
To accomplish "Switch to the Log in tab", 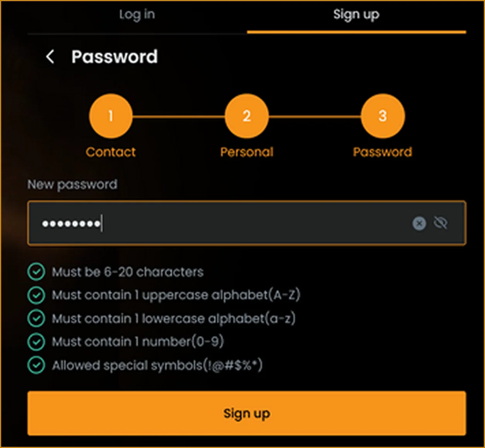I will pos(137,15).
